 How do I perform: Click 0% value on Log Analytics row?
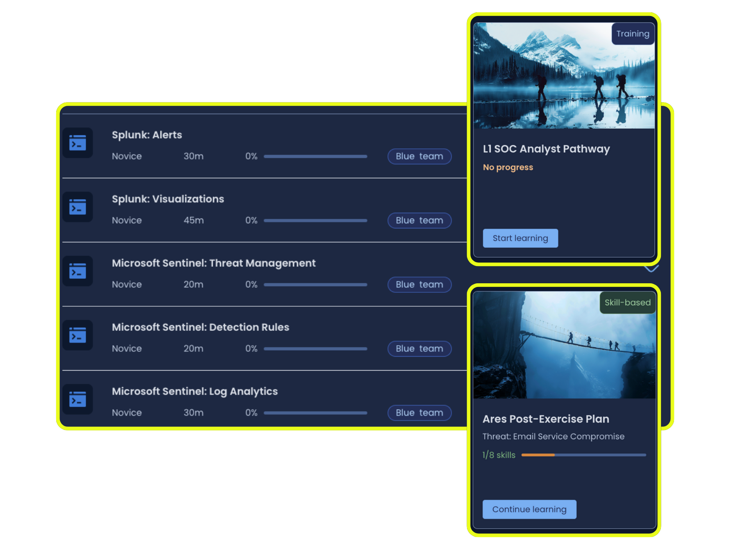[x=251, y=413]
